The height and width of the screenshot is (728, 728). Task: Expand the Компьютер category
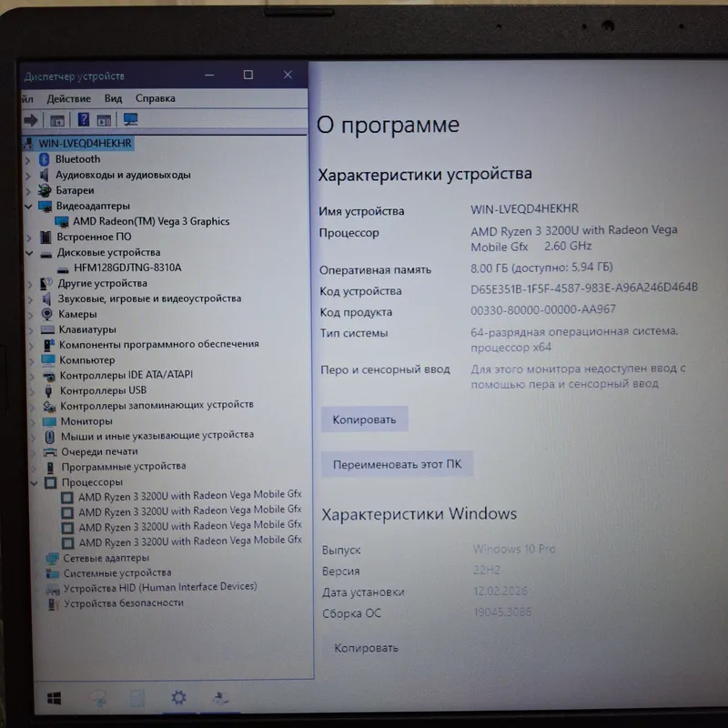tap(32, 360)
